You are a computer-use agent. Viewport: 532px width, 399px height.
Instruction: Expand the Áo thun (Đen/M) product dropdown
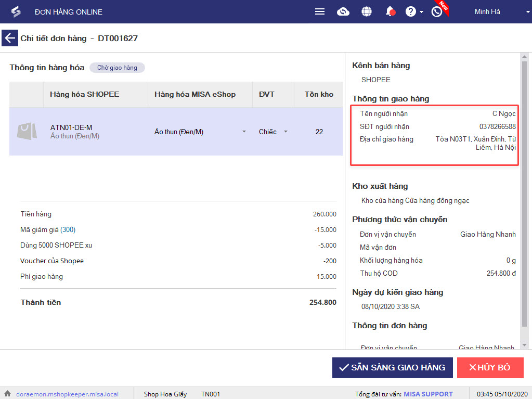pyautogui.click(x=244, y=132)
